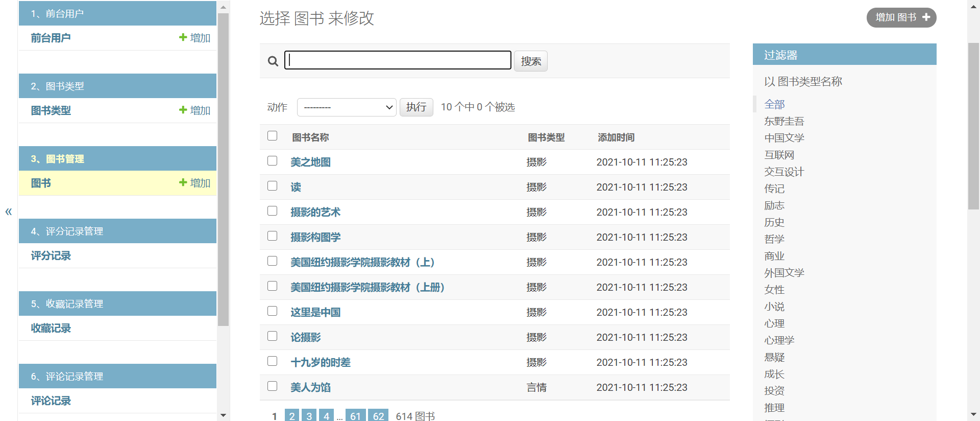Filter by 投资
The height and width of the screenshot is (421, 980).
(774, 391)
